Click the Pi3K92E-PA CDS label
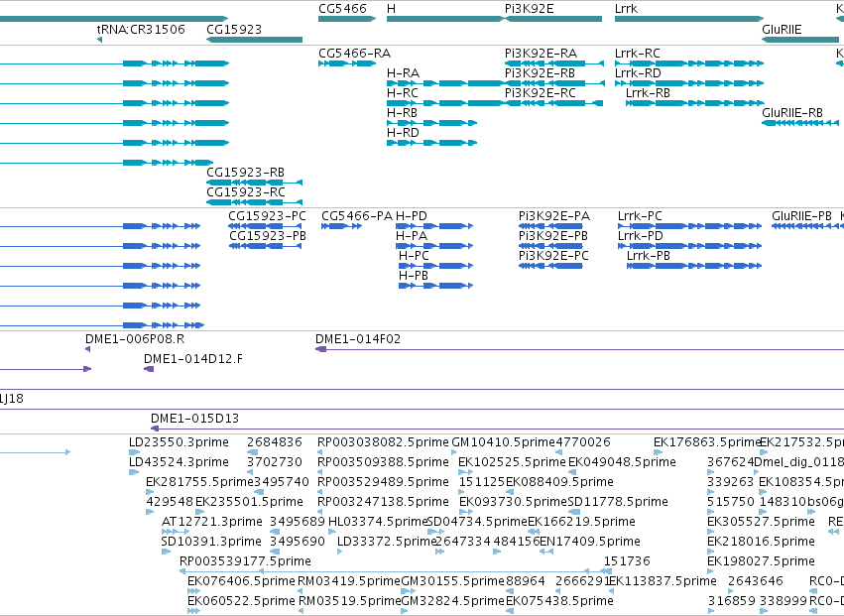844x616 pixels. click(x=554, y=216)
